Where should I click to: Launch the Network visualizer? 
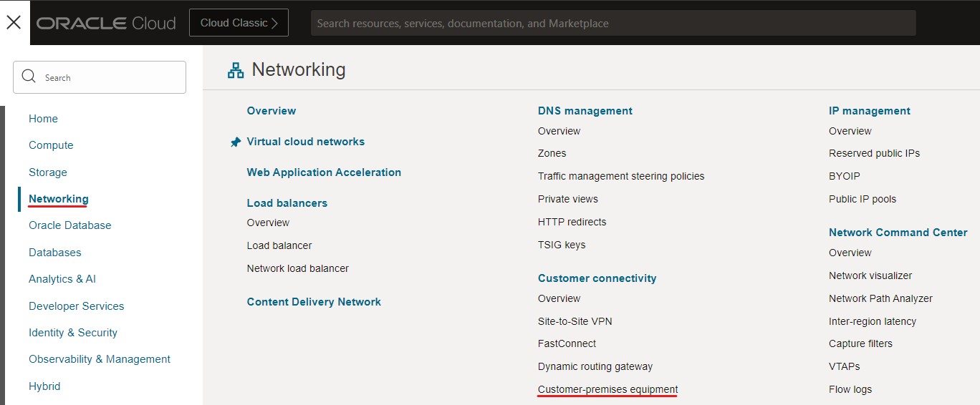870,275
